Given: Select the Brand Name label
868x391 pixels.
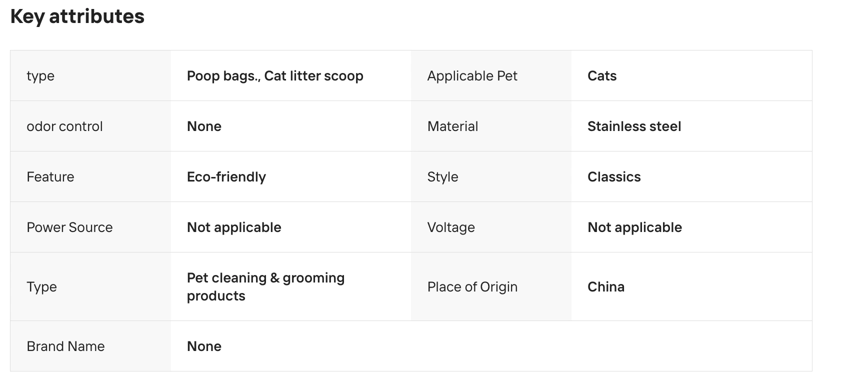Looking at the screenshot, I should point(65,346).
